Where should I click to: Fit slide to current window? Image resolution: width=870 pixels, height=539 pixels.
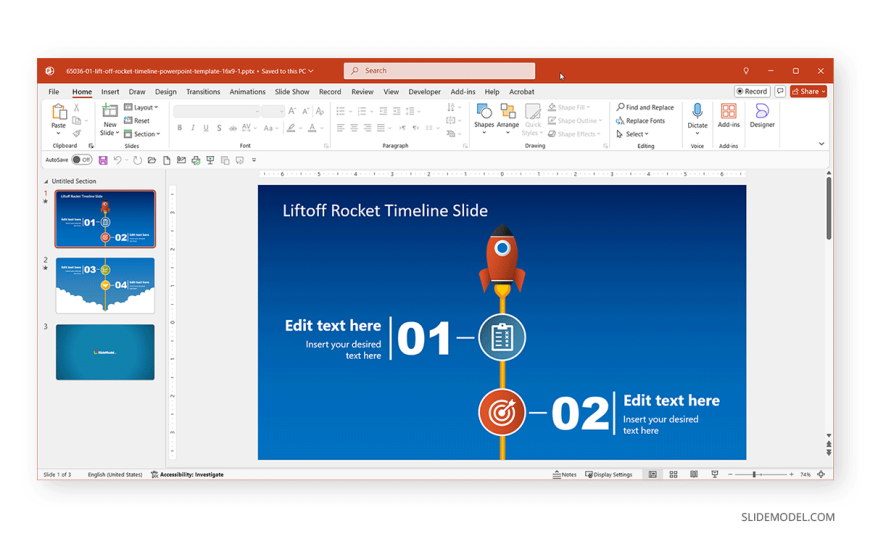click(x=821, y=475)
